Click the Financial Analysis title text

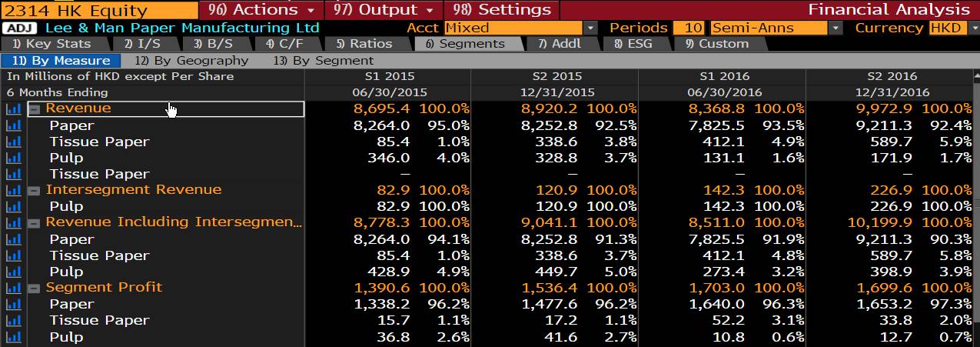(x=889, y=10)
